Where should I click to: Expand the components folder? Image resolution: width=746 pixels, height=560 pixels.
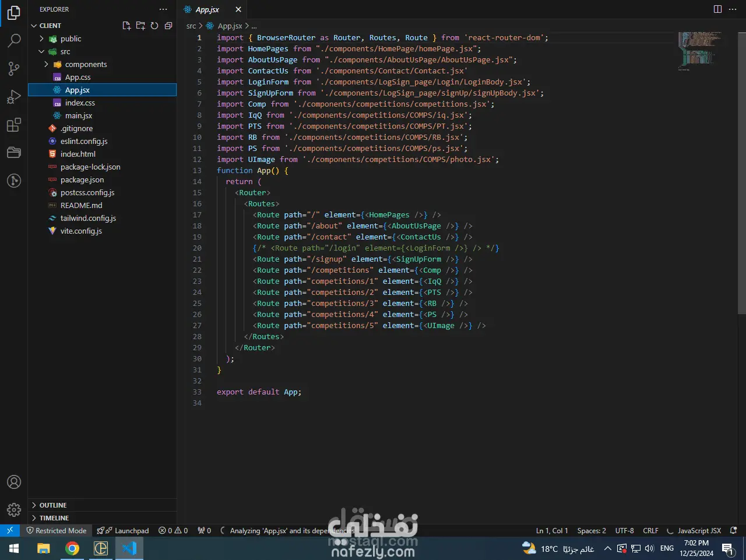[86, 64]
